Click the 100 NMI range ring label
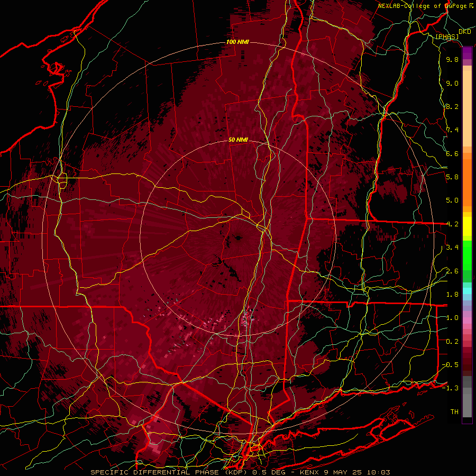This screenshot has height=476, width=476. (x=237, y=42)
